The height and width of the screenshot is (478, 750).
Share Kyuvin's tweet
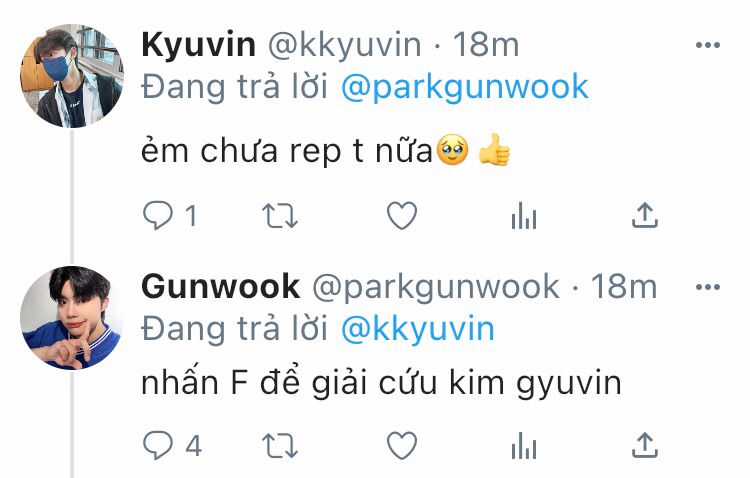click(x=645, y=215)
